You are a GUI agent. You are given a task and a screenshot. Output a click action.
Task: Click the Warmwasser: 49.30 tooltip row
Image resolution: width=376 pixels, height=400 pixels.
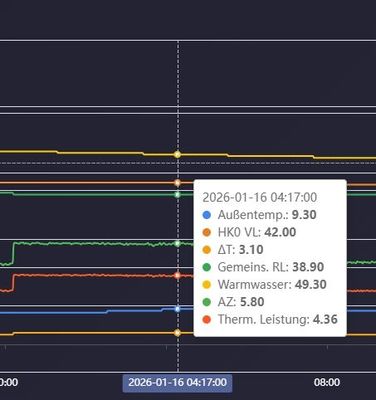(264, 284)
